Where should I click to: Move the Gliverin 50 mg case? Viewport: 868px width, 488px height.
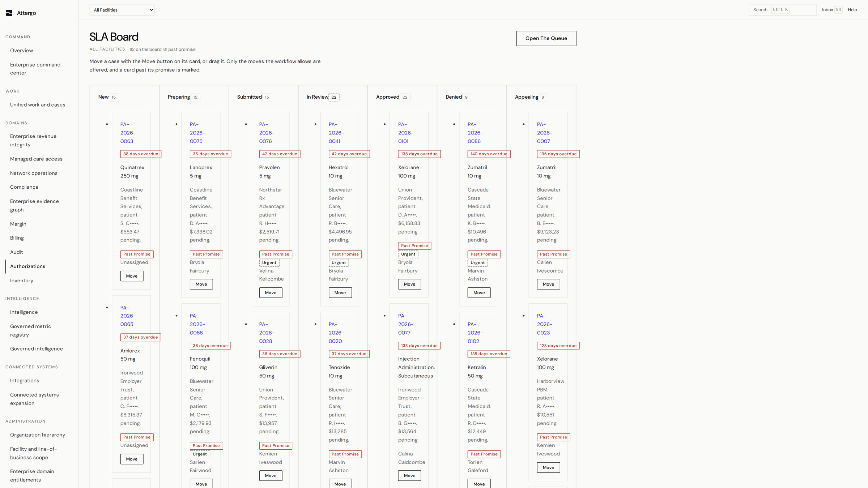(x=271, y=476)
